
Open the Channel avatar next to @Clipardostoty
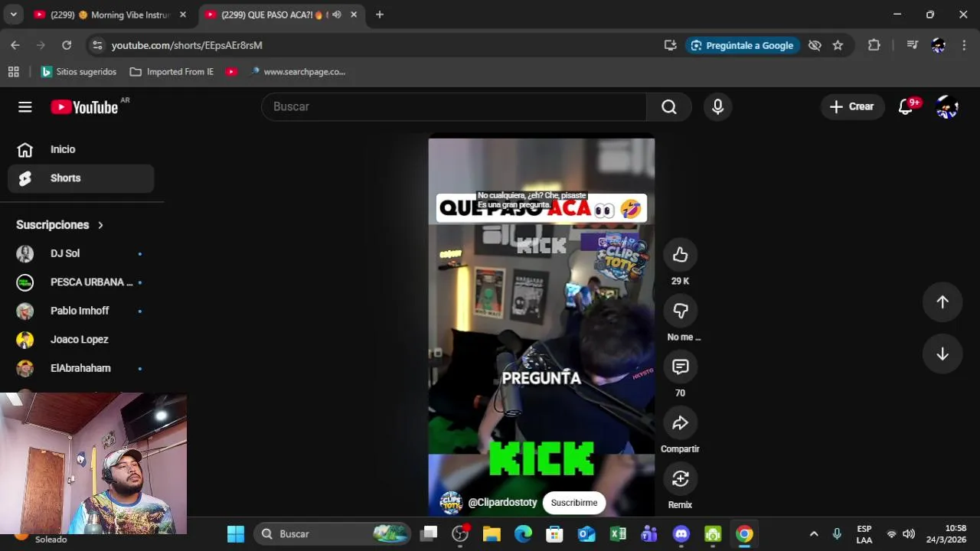451,503
